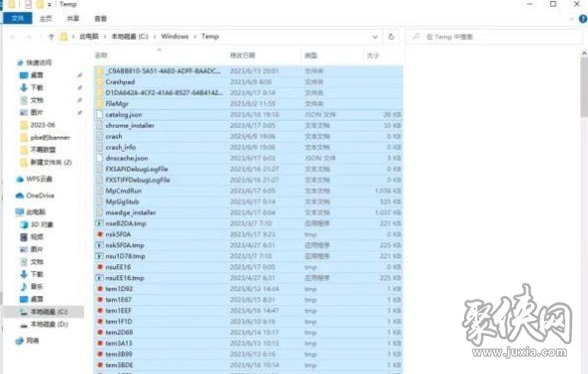Viewport: 588px width, 374px height.
Task: Click the msedge_installer file icon
Action: [100, 212]
